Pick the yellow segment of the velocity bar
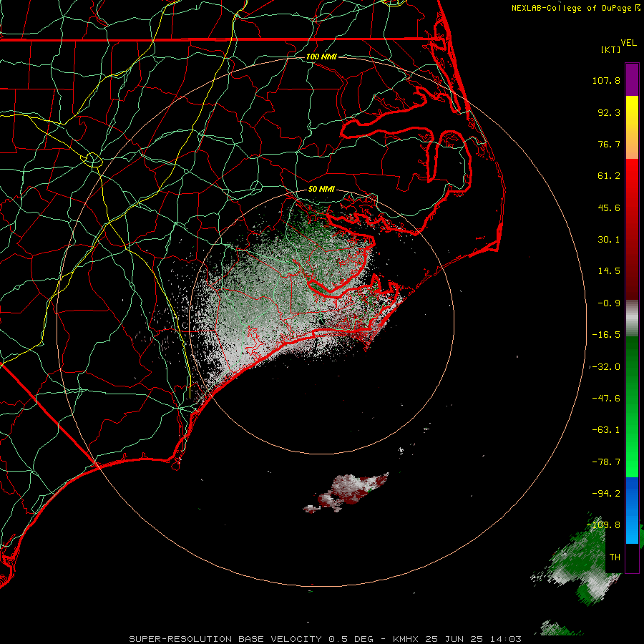Image resolution: width=644 pixels, height=644 pixels. (x=632, y=110)
